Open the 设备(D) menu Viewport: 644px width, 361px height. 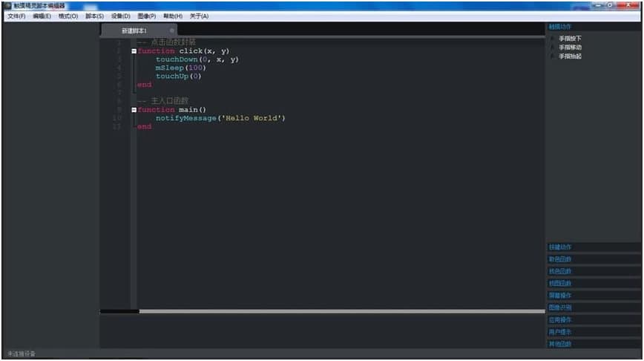tap(121, 16)
